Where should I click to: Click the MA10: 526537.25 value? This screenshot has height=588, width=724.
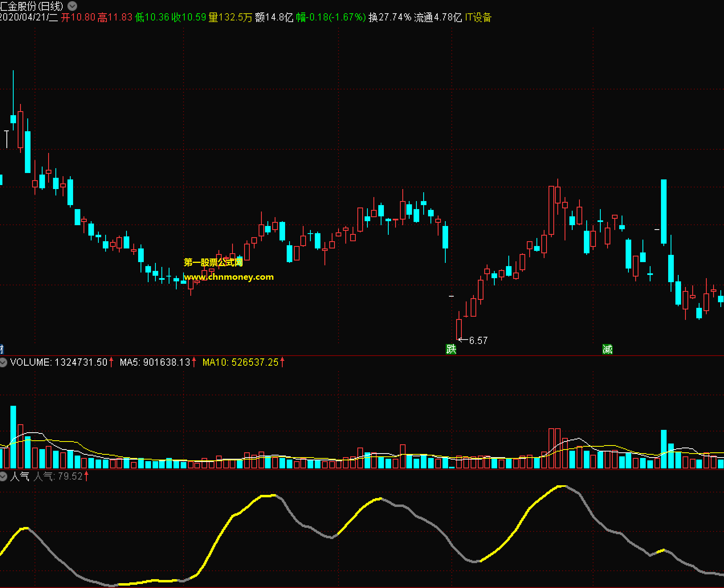tap(241, 362)
